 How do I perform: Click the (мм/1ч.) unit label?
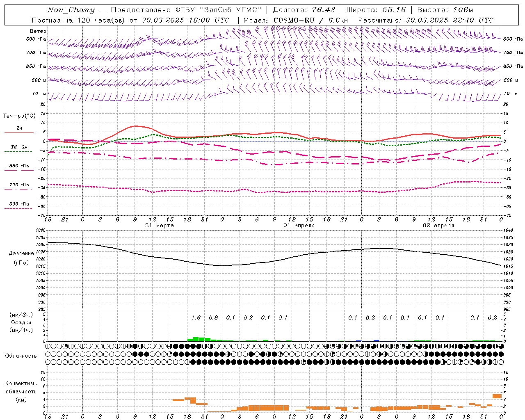[21, 330]
